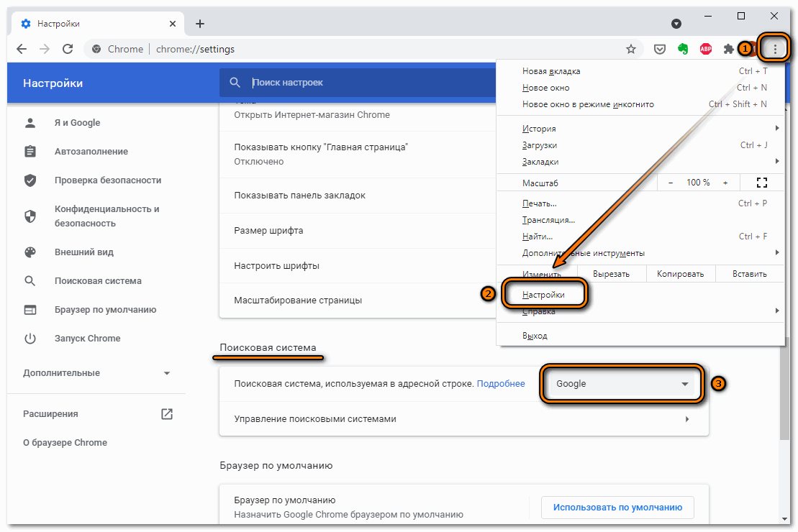This screenshot has width=798, height=532.
Task: Open the Adblock Plus extension icon
Action: coord(707,49)
